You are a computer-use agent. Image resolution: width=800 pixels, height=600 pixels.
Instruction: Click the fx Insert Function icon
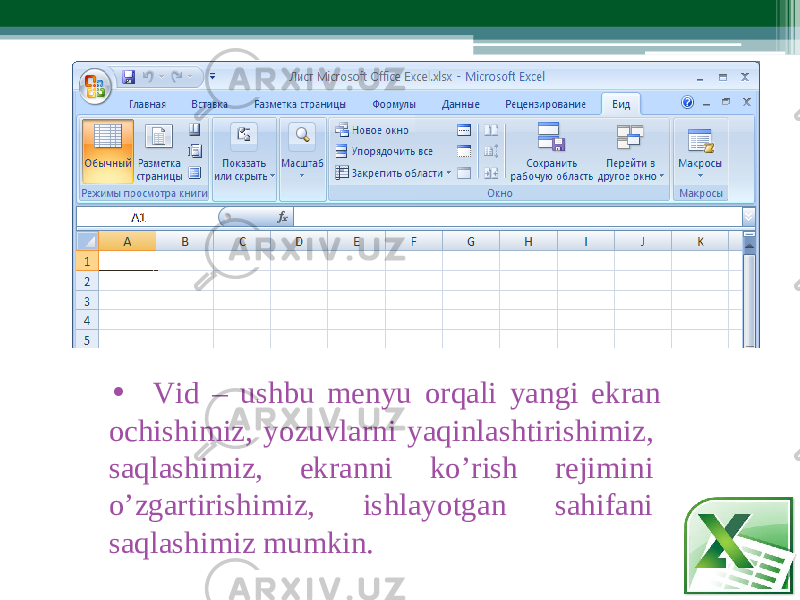tap(282, 217)
